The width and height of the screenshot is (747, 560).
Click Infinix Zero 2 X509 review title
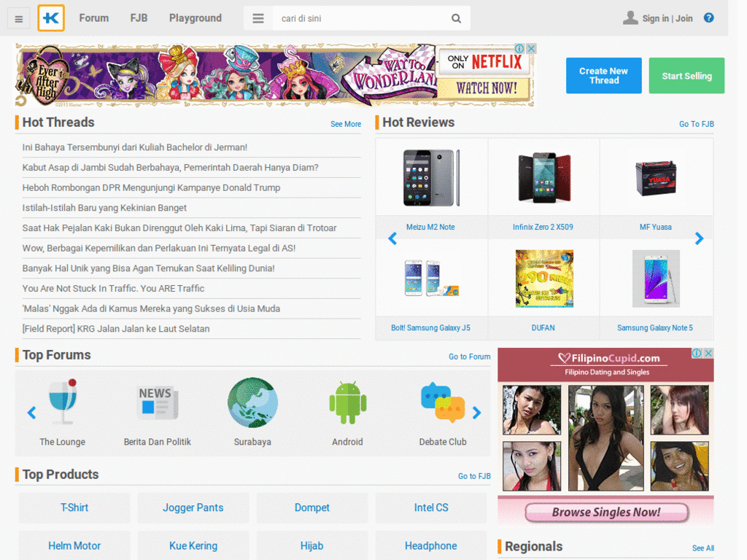click(543, 227)
